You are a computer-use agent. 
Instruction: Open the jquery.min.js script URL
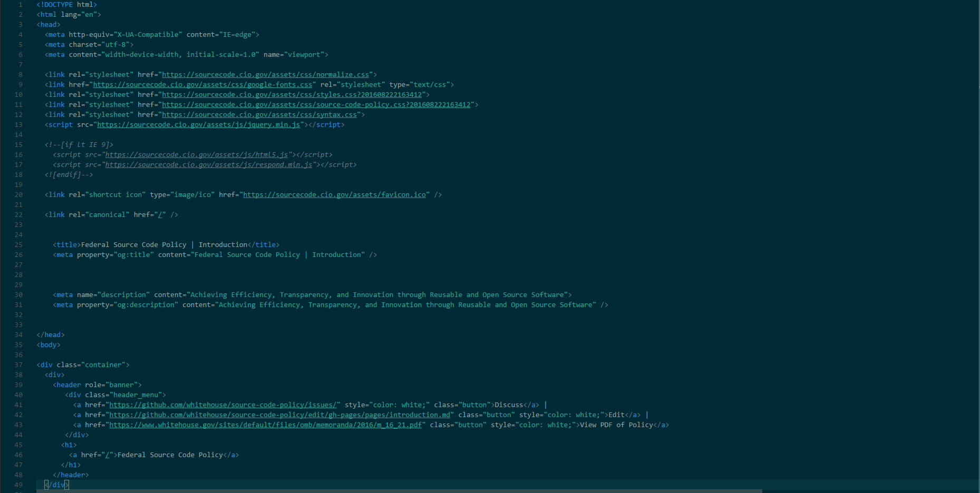pyautogui.click(x=199, y=125)
